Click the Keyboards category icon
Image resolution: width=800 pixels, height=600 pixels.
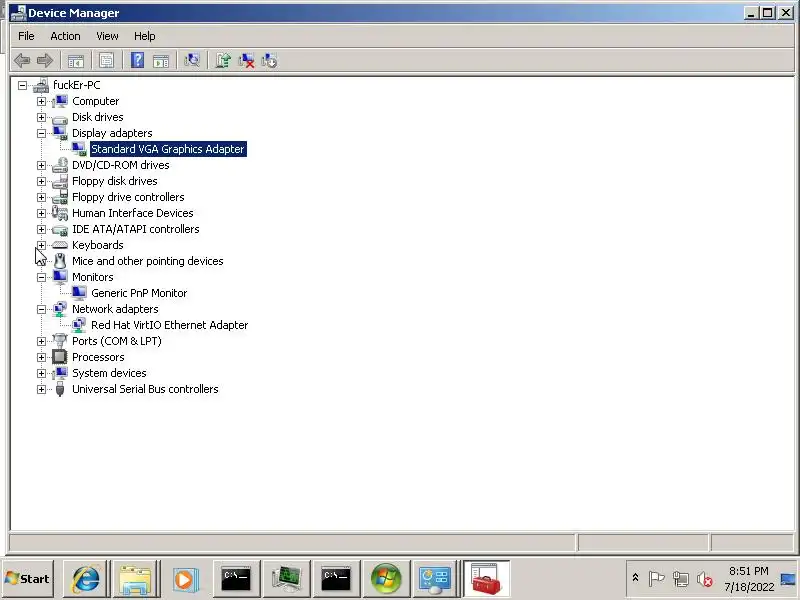(60, 245)
